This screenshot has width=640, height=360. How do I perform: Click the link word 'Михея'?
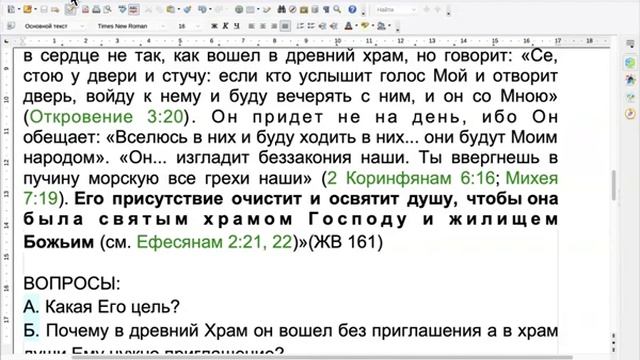tap(531, 178)
